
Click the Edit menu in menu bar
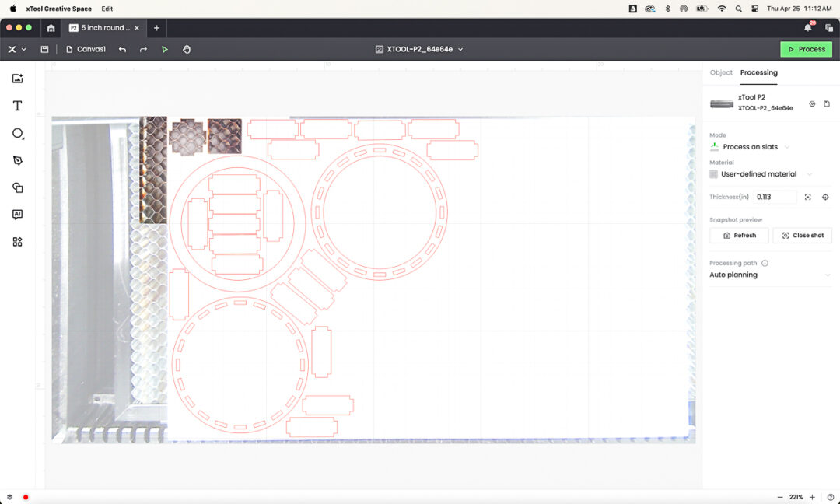click(107, 9)
